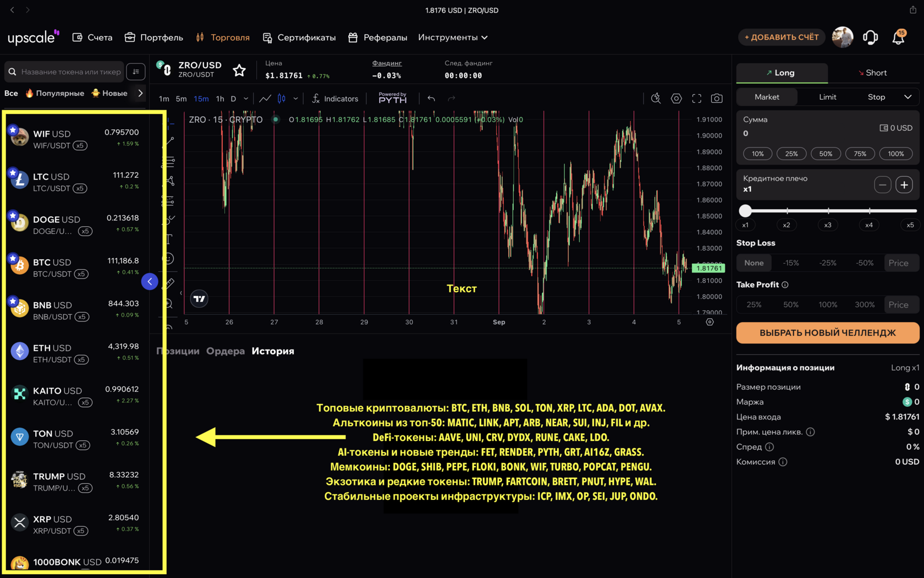Show the Take Profit info tooltip

tap(785, 285)
